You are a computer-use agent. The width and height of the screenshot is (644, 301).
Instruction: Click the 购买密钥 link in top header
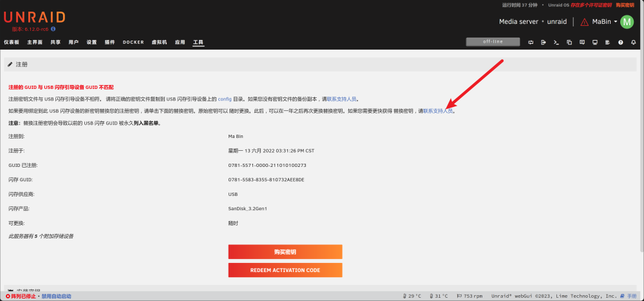pos(625,5)
